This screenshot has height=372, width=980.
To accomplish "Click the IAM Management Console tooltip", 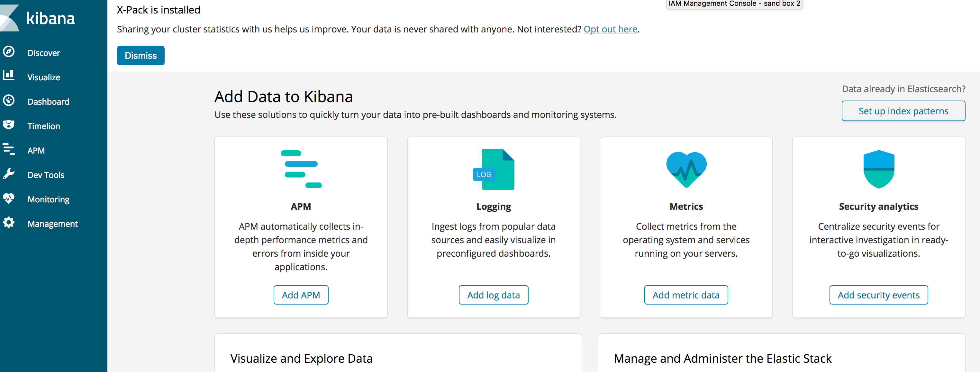I will click(735, 4).
